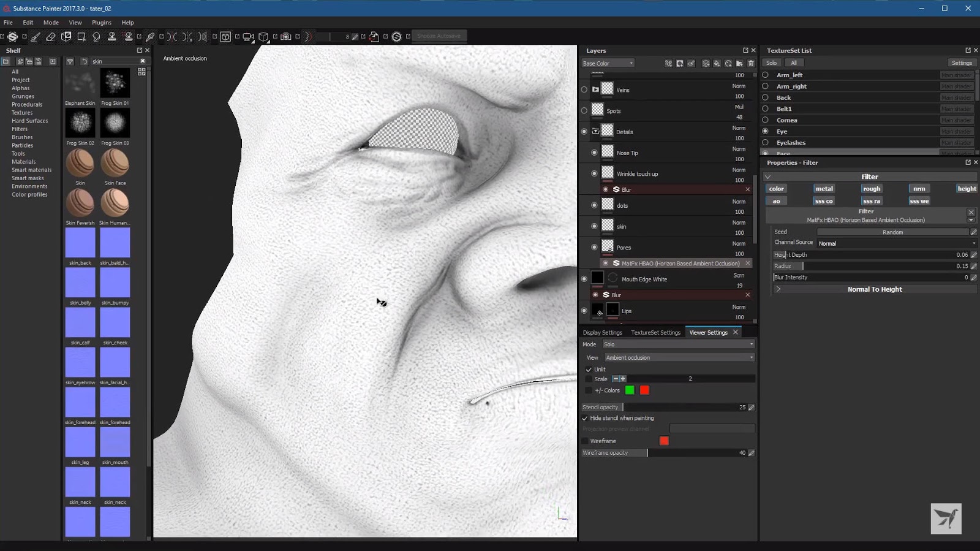Click the perspective cube view icon
The width and height of the screenshot is (980, 551).
pyautogui.click(x=263, y=37)
